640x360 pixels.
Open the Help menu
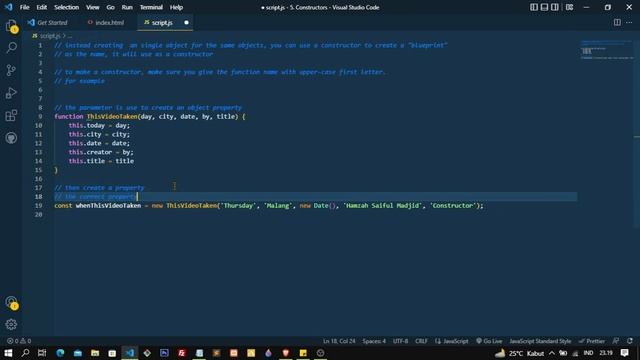(x=176, y=7)
